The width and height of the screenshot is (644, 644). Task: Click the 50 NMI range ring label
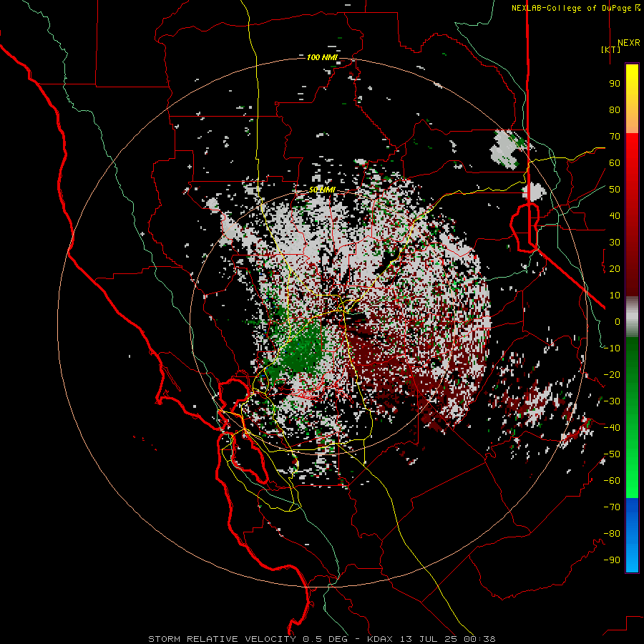pyautogui.click(x=322, y=190)
